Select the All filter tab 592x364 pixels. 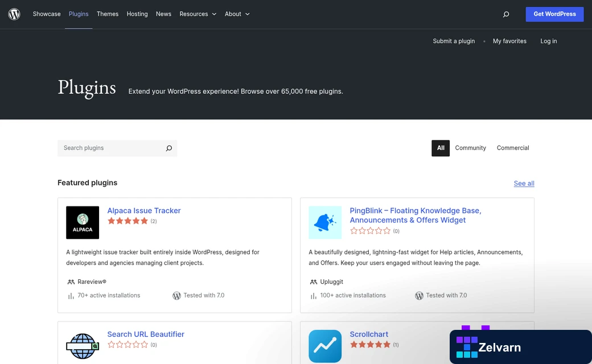pyautogui.click(x=440, y=148)
